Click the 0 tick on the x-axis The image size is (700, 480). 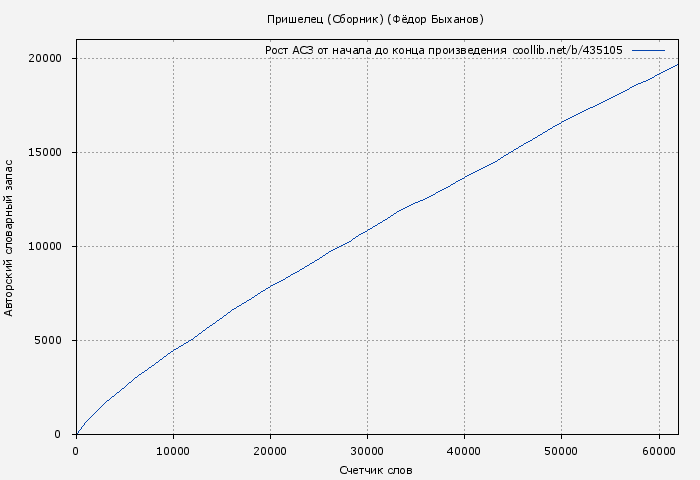pos(76,450)
